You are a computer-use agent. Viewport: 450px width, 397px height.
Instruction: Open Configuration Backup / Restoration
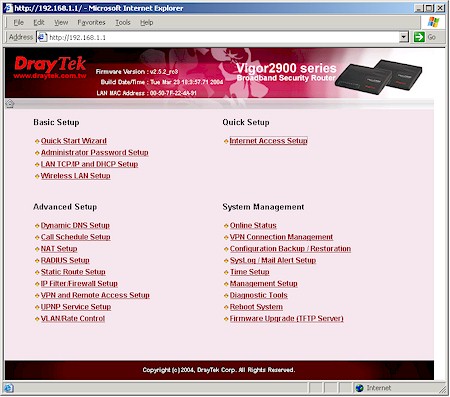[290, 249]
